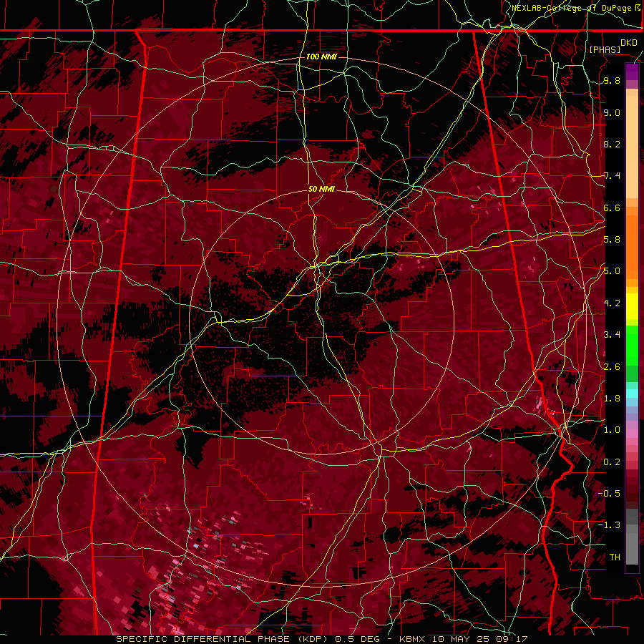644x644 pixels.
Task: Click the [PHAS] units label
Action: (x=605, y=49)
